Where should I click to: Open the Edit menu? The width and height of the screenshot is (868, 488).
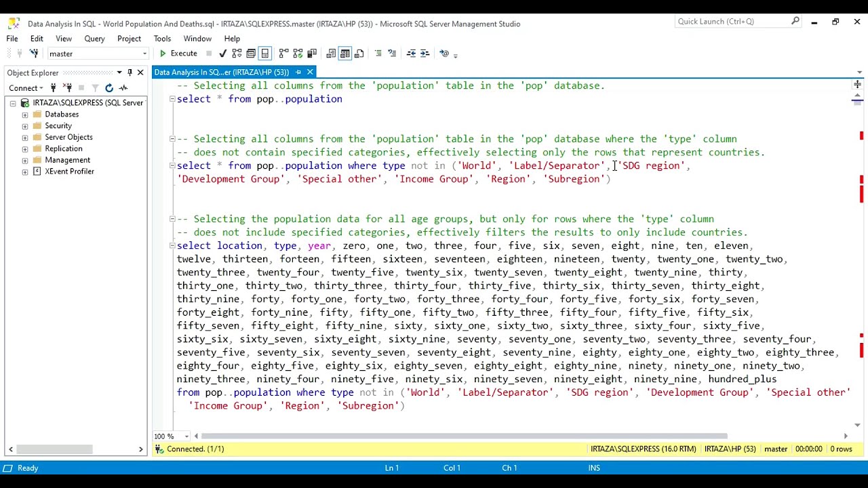click(37, 39)
